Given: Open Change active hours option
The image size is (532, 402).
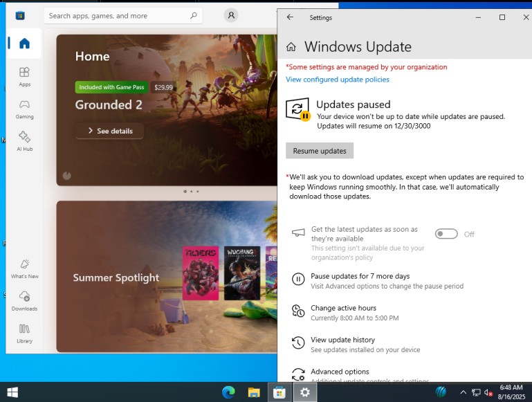Looking at the screenshot, I should [345, 313].
